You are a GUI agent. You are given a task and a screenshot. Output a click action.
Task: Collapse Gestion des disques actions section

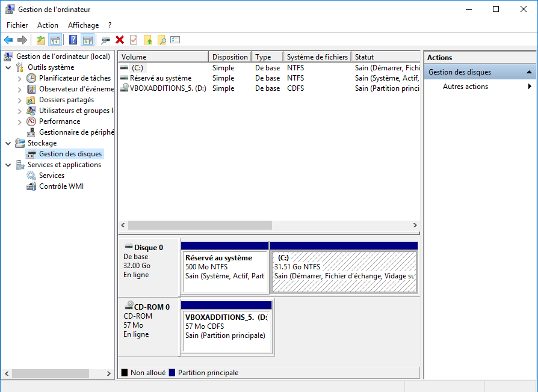click(x=529, y=72)
